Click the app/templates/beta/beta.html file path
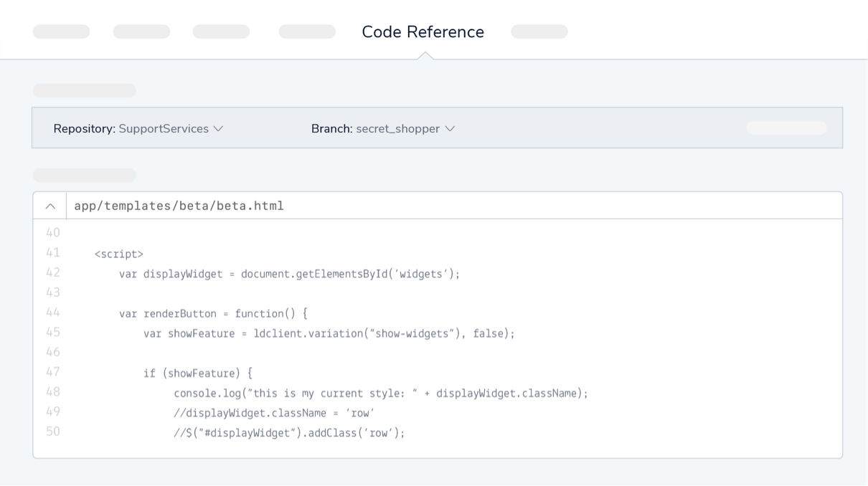This screenshot has height=486, width=868. [x=177, y=206]
